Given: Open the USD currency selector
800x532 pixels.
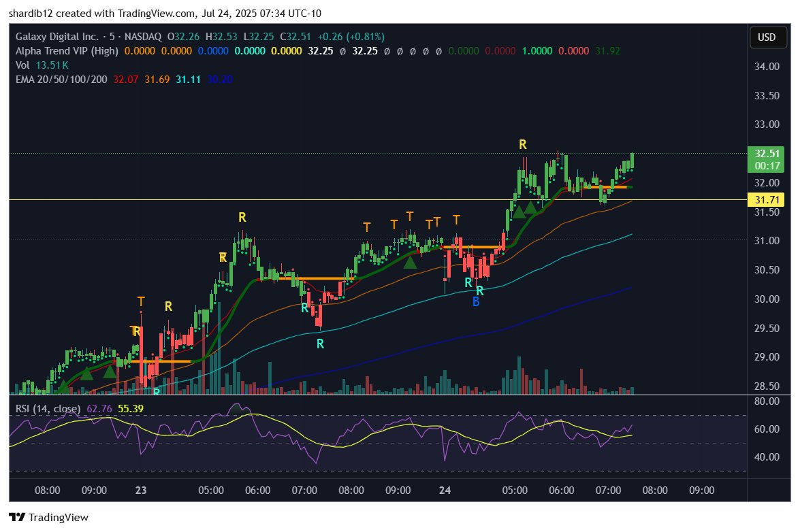Looking at the screenshot, I should point(767,37).
